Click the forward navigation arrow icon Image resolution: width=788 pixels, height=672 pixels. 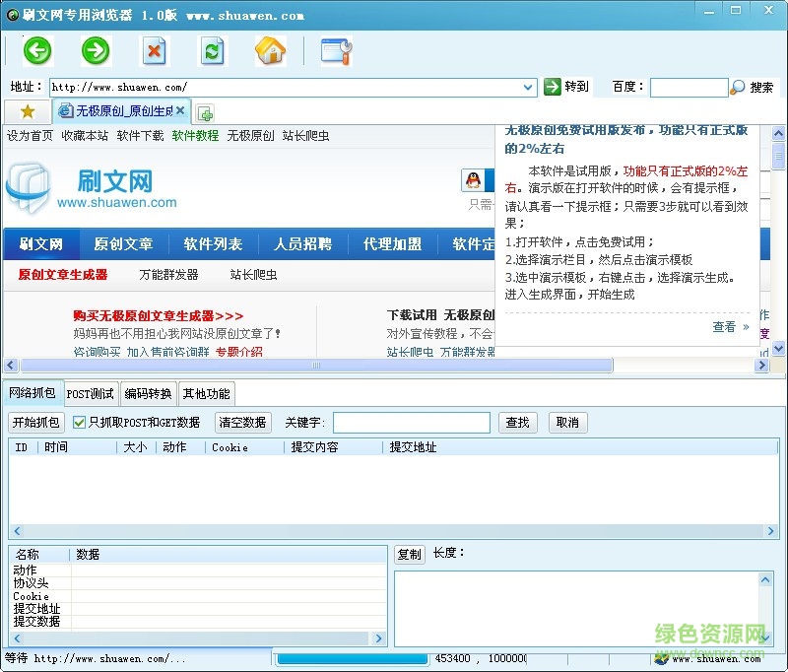(96, 51)
